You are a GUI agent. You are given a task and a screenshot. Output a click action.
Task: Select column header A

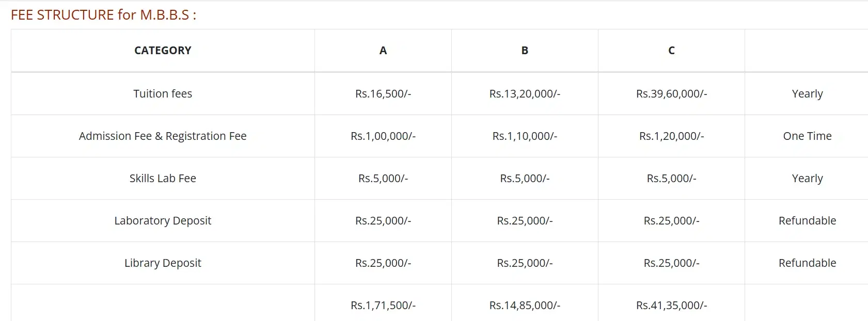pos(383,51)
